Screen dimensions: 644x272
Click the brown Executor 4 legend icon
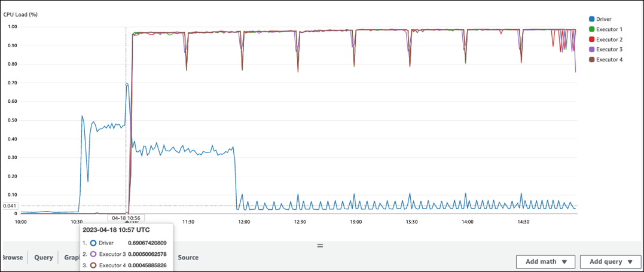592,60
